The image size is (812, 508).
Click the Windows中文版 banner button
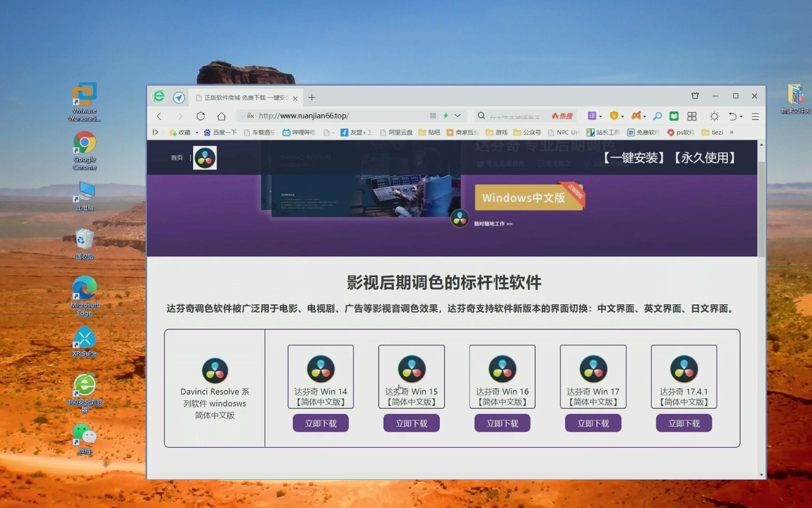click(529, 198)
